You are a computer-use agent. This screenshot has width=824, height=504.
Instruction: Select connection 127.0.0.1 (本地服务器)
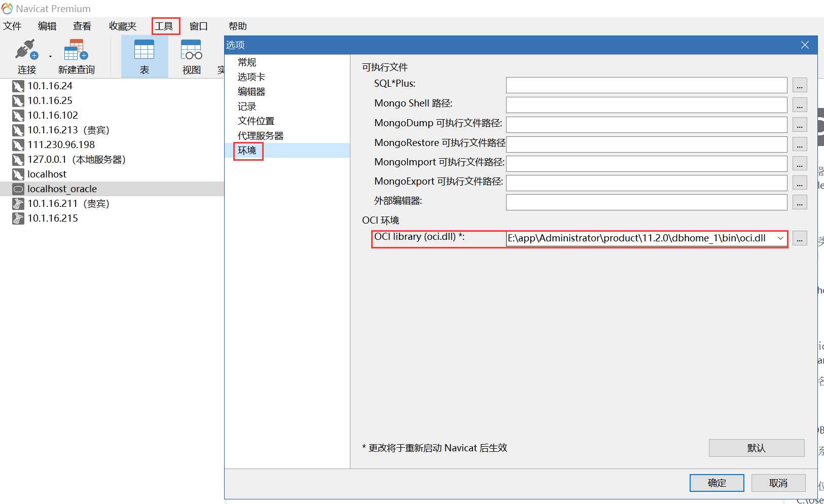coord(77,160)
